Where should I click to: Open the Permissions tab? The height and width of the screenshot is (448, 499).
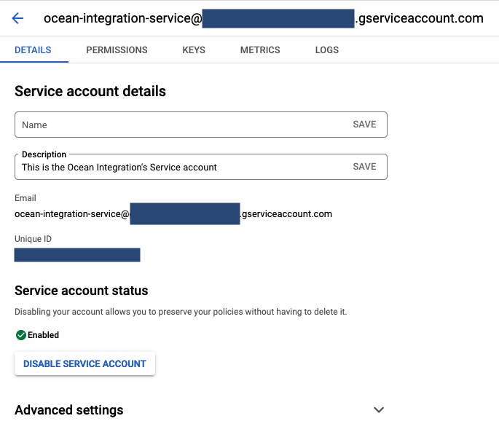click(x=117, y=50)
